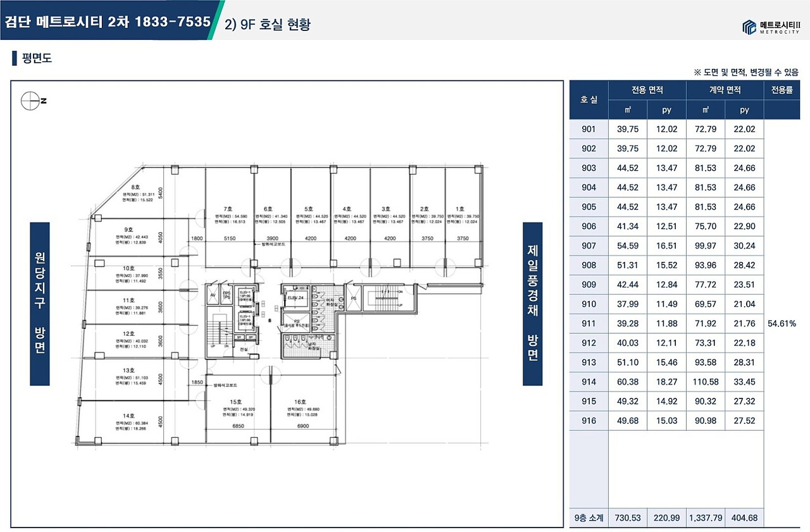The image size is (810, 532).
Task: Select table row 907
Action: 666,246
